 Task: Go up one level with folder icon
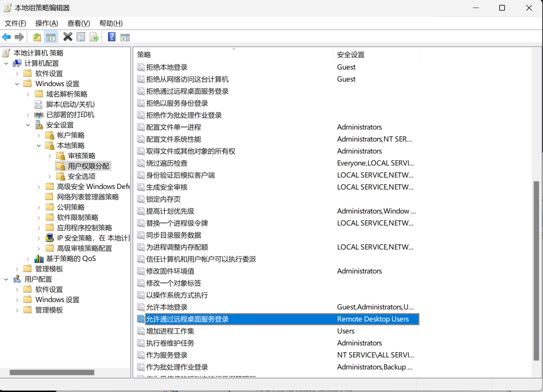click(37, 37)
